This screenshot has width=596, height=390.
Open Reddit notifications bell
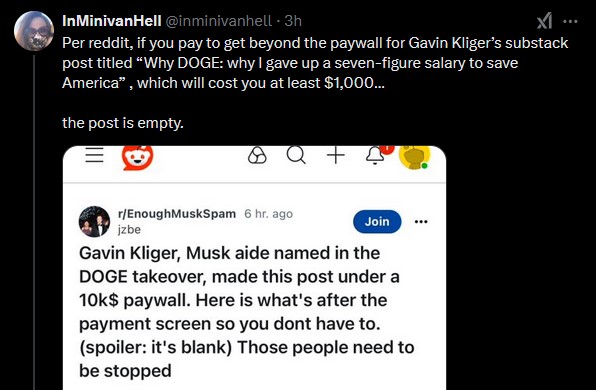coord(376,155)
